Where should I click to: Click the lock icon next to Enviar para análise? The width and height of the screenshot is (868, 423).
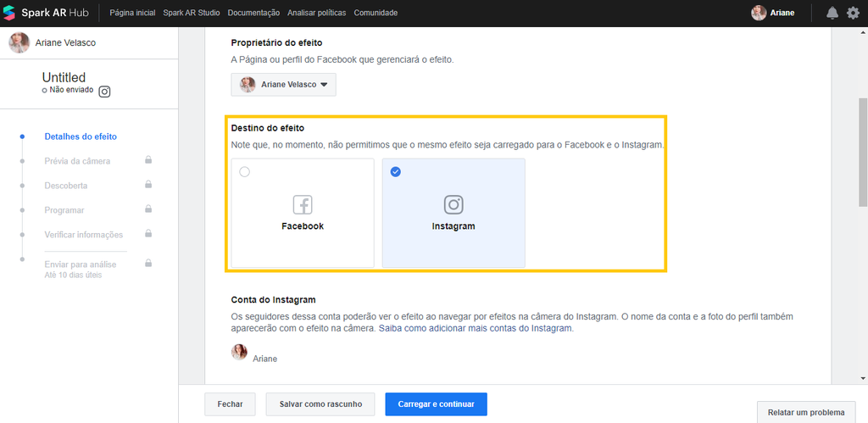pyautogui.click(x=148, y=263)
